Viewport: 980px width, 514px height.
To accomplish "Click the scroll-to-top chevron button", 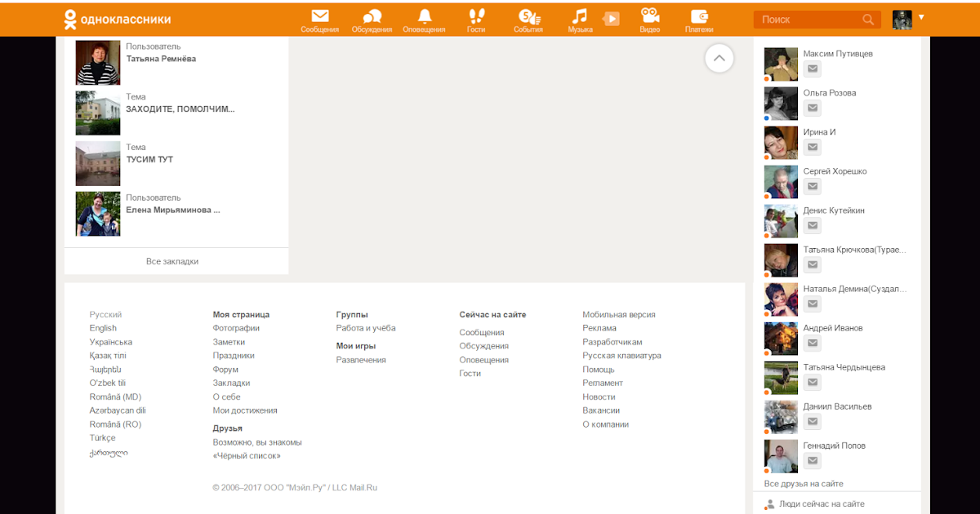I will coord(719,58).
